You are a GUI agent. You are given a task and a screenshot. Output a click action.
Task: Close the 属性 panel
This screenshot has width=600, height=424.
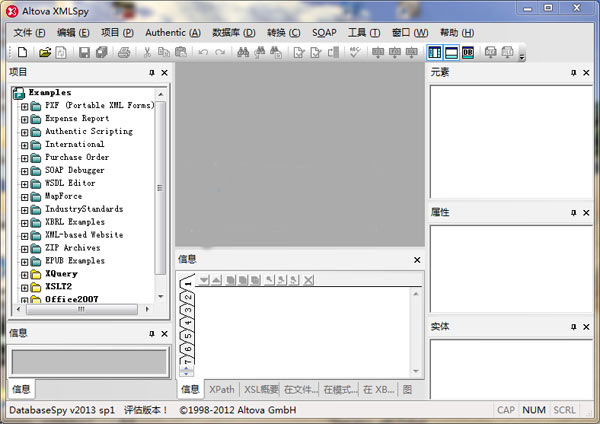(587, 213)
